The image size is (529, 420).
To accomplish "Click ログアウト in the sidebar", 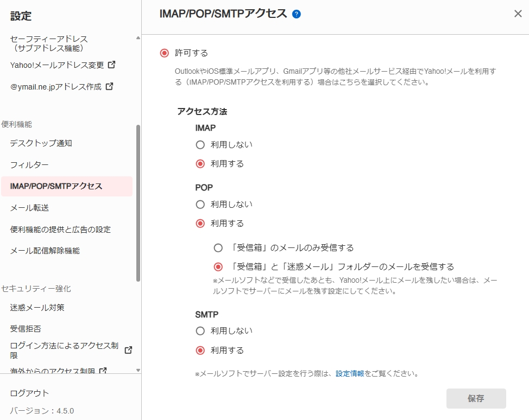I will point(29,393).
